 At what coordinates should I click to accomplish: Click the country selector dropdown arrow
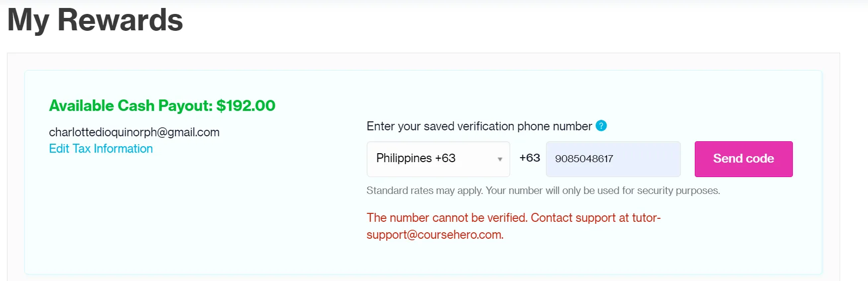tap(500, 159)
